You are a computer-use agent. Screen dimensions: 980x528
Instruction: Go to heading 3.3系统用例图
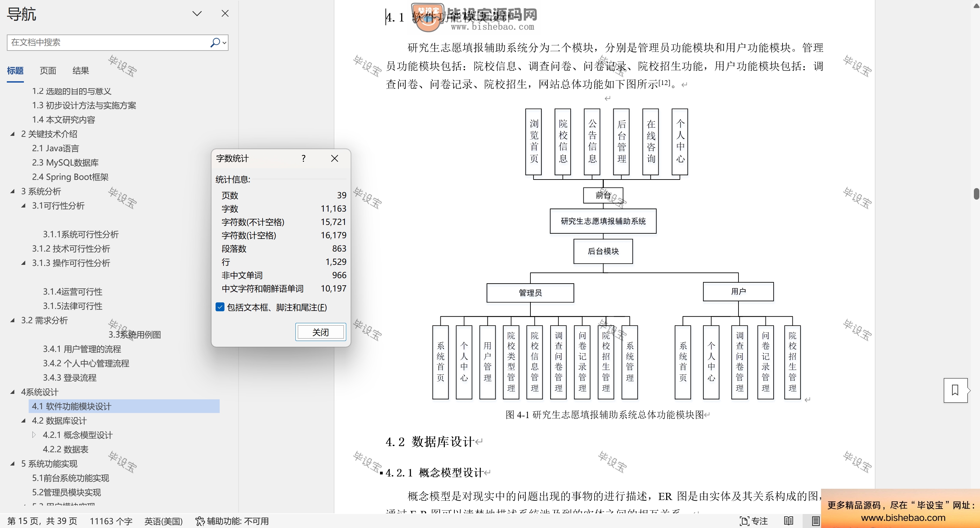click(135, 334)
